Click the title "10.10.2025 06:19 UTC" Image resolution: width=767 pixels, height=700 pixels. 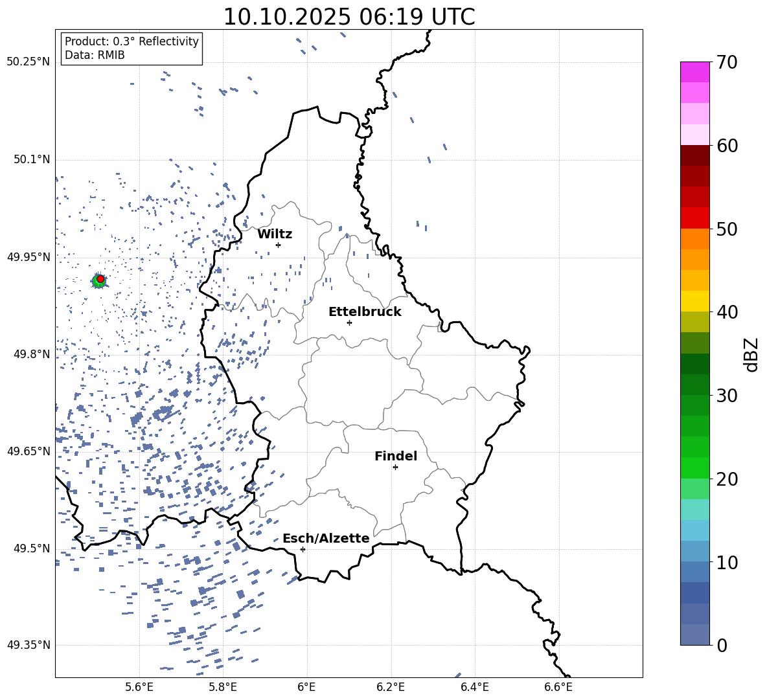(349, 17)
